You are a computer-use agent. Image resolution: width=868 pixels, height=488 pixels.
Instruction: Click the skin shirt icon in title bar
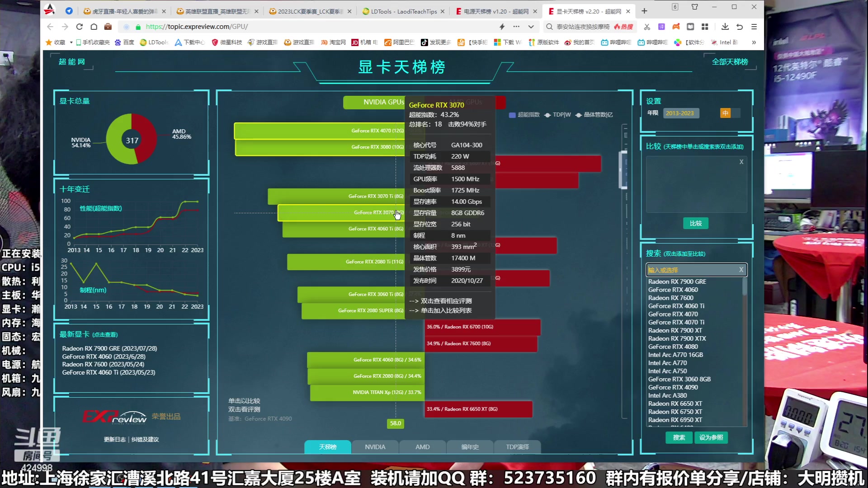coord(695,7)
